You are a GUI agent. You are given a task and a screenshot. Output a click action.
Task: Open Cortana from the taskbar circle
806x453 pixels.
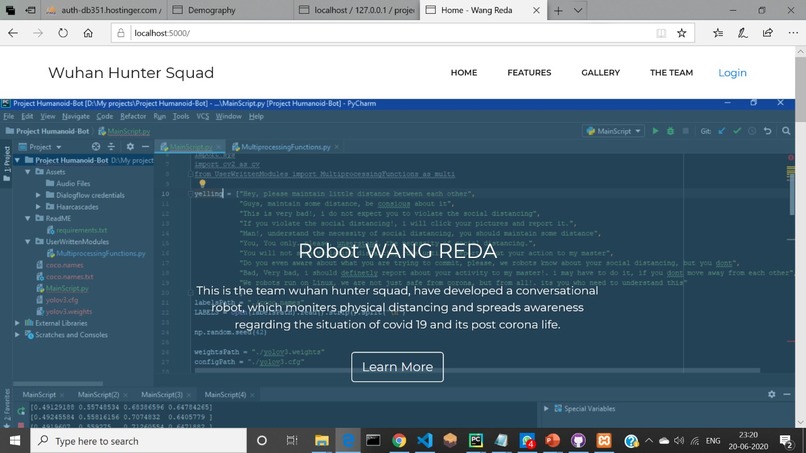tap(262, 441)
